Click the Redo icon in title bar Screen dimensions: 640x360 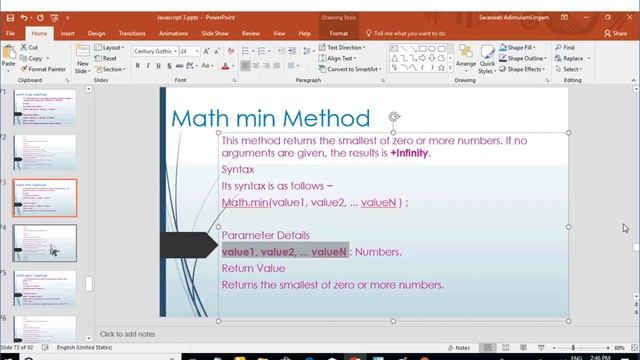(40, 18)
